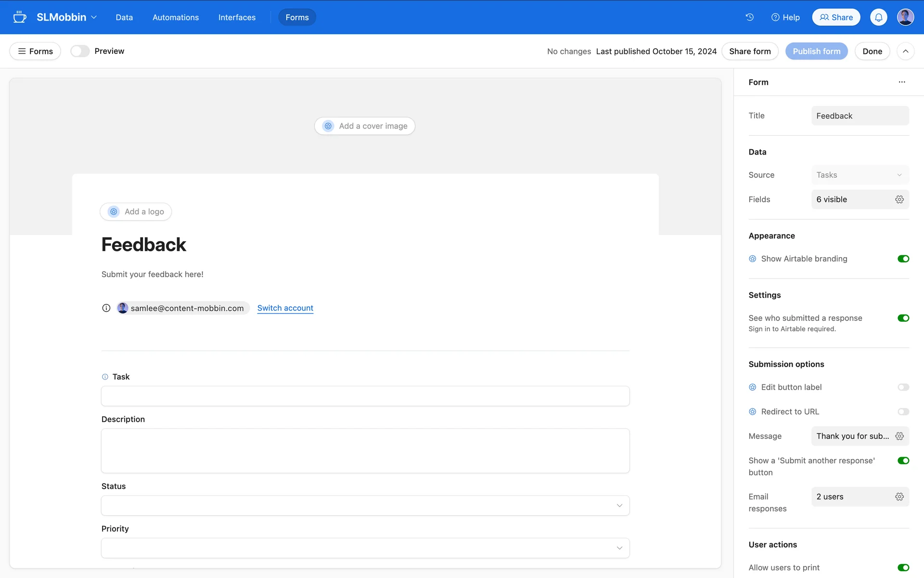Expand the Status dropdown field
Viewport: 924px width, 578px height.
(365, 505)
